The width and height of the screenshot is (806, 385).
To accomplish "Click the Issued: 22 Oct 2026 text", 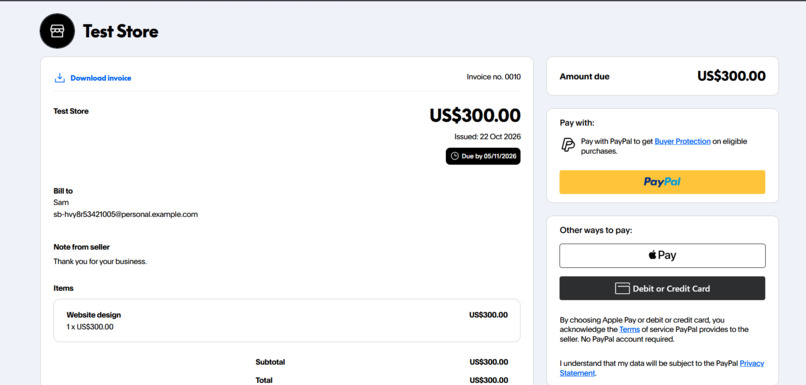I will point(487,137).
